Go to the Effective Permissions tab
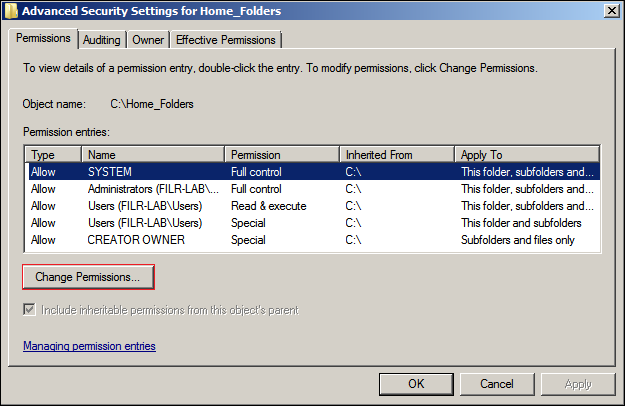This screenshot has height=406, width=625. [225, 40]
